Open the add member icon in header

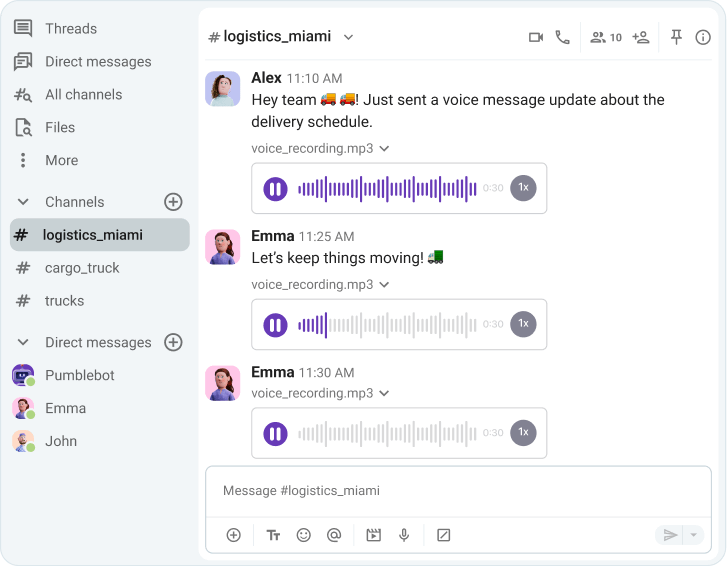point(641,37)
